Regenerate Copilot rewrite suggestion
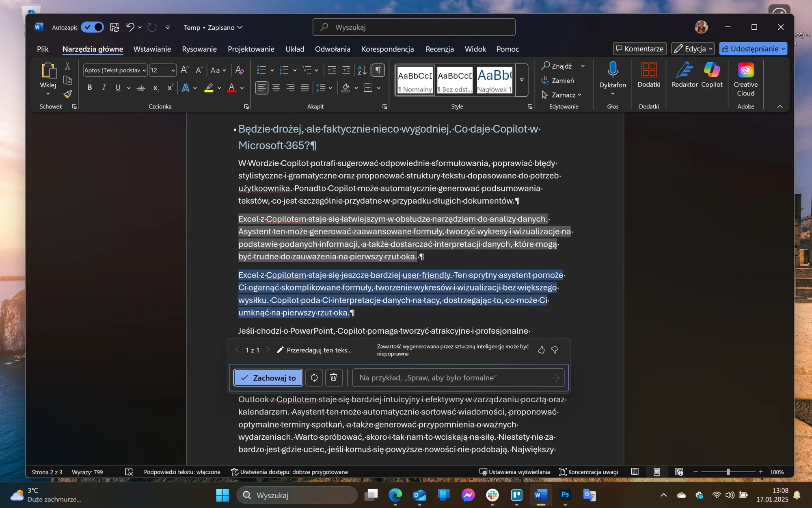812x508 pixels. pos(314,378)
